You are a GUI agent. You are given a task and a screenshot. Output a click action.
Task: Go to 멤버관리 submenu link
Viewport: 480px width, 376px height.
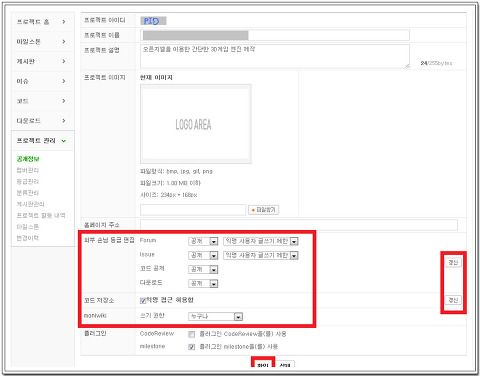pos(28,170)
